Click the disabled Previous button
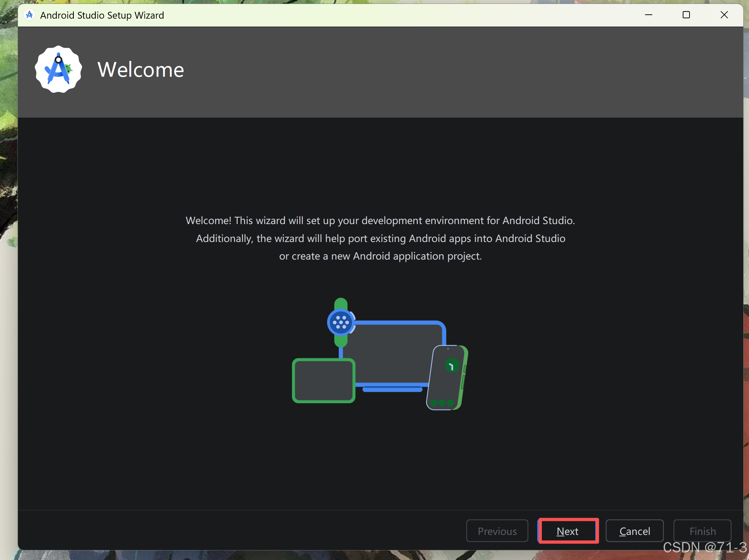 click(497, 531)
